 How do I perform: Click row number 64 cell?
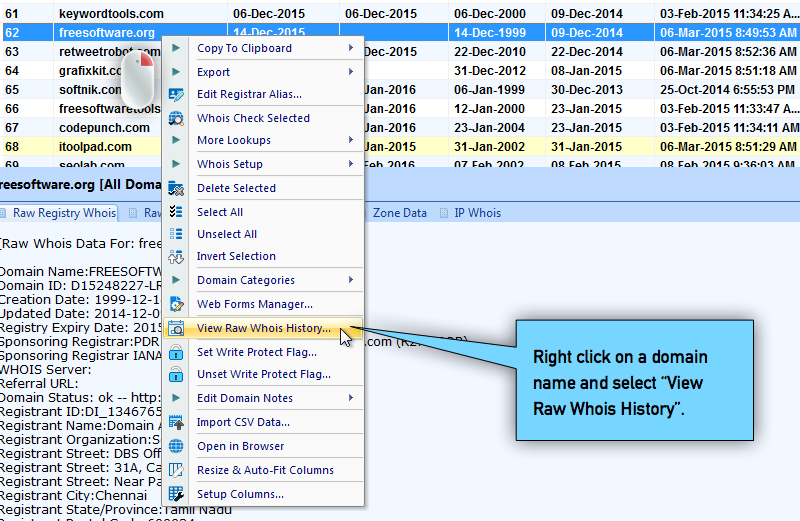coord(27,70)
